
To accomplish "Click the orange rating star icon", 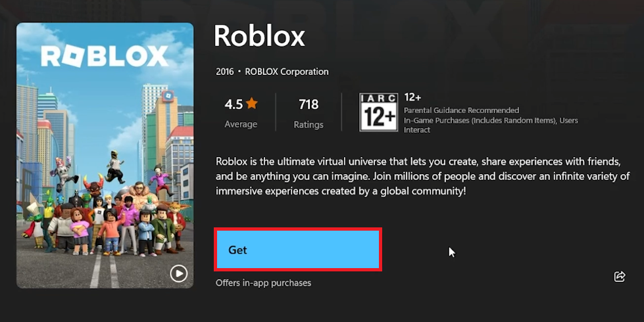I will [252, 104].
